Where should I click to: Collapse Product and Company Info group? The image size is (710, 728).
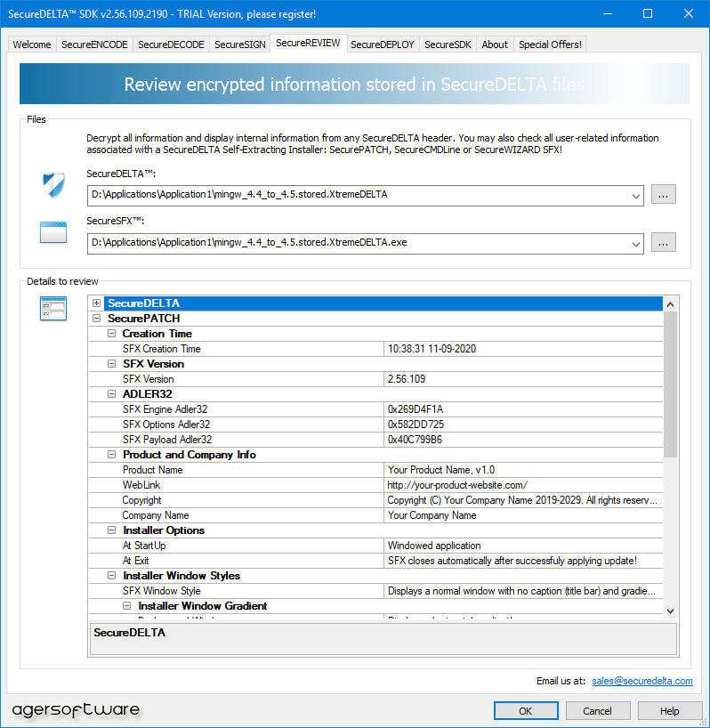pos(111,455)
